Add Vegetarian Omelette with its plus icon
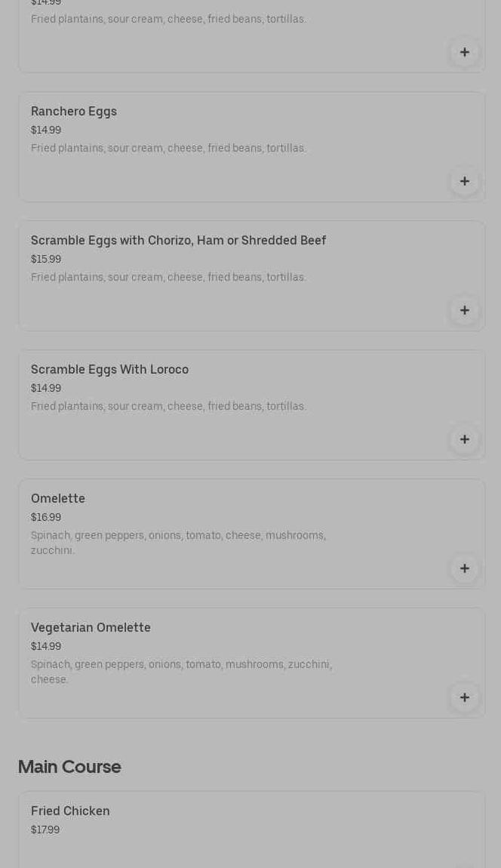The height and width of the screenshot is (868, 501). point(465,697)
